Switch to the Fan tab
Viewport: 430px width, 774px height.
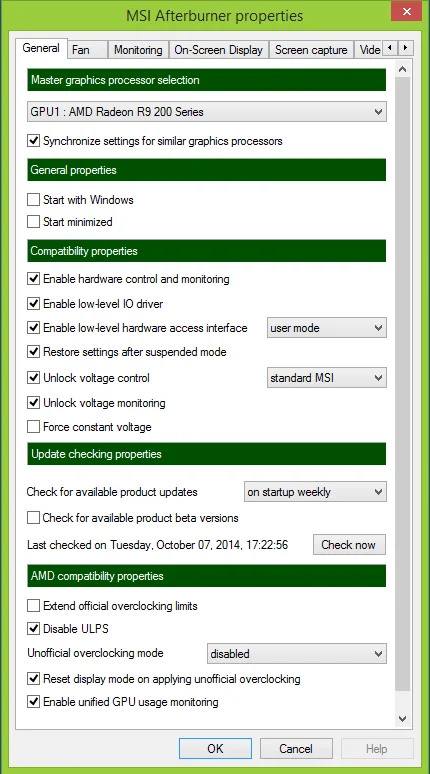pyautogui.click(x=87, y=50)
